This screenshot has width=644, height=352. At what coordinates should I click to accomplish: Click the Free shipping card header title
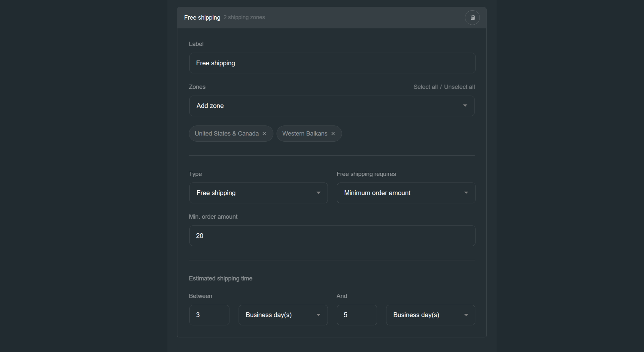202,18
